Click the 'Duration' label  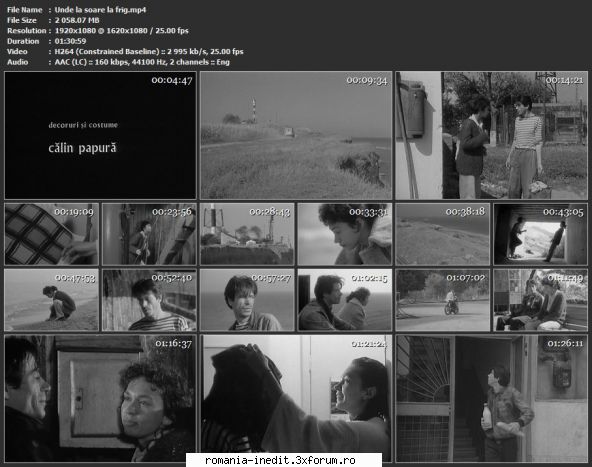click(23, 41)
